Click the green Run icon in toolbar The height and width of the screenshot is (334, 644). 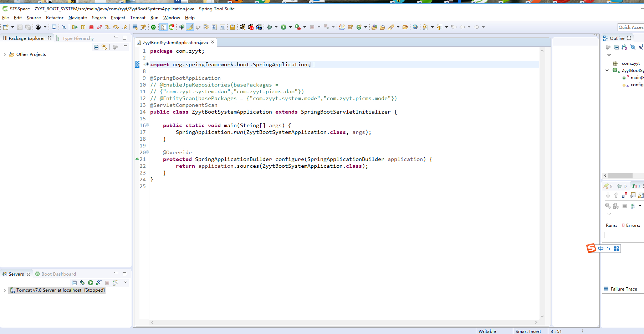283,27
